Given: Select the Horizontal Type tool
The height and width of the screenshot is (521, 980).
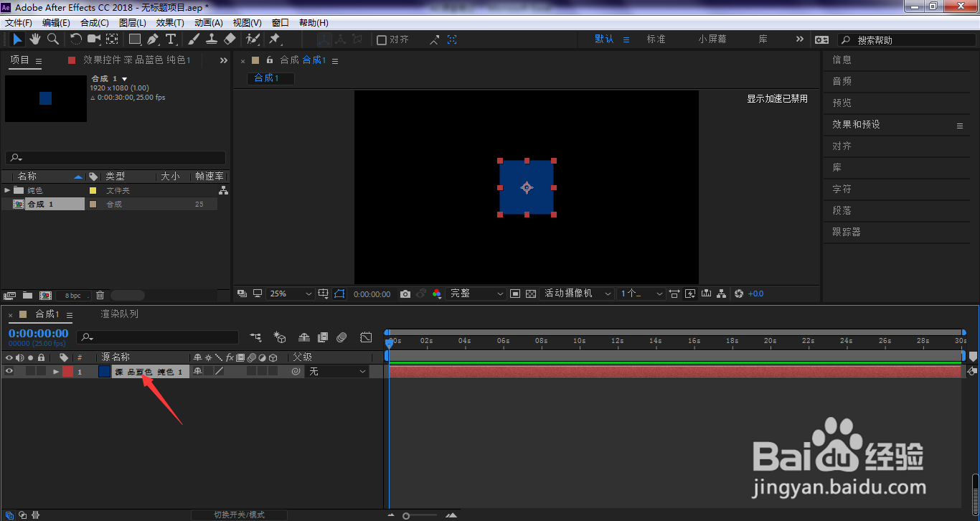Looking at the screenshot, I should 171,39.
